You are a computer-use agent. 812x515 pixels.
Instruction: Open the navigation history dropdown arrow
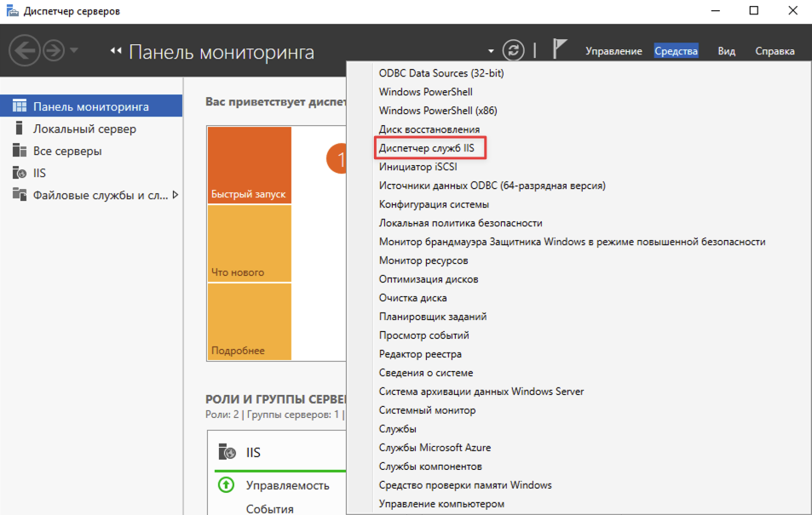tap(74, 50)
